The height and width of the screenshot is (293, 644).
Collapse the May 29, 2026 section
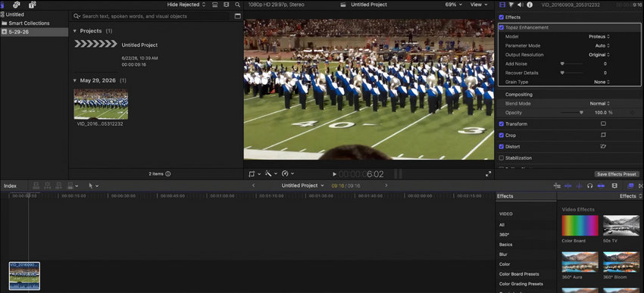(75, 80)
